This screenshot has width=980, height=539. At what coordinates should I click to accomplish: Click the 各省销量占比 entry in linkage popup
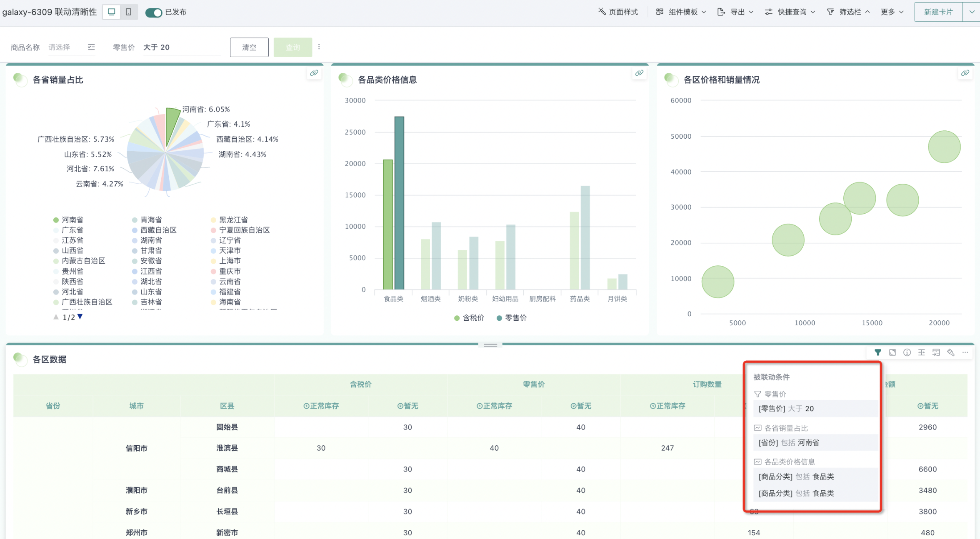(781, 428)
